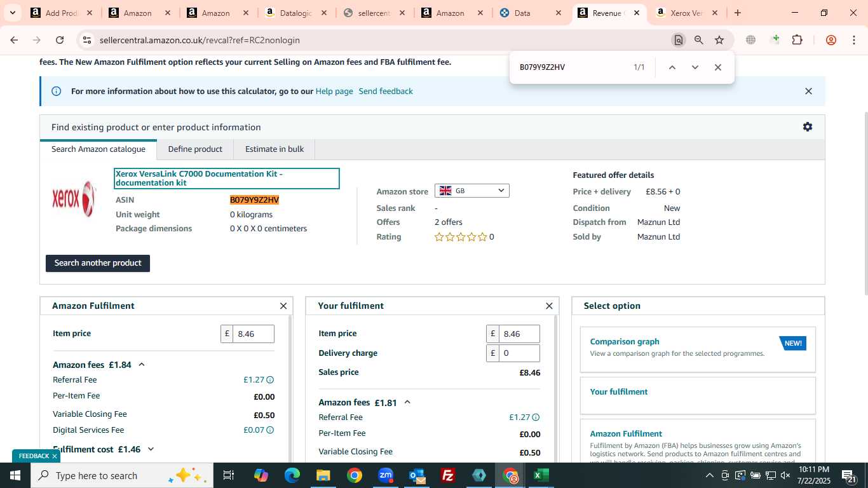Image resolution: width=868 pixels, height=488 pixels.
Task: Open tab search dropdown arrow
Action: (x=12, y=13)
